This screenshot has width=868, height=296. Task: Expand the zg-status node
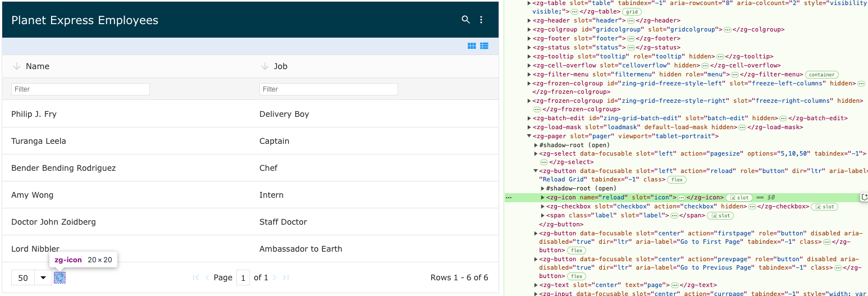click(x=529, y=47)
